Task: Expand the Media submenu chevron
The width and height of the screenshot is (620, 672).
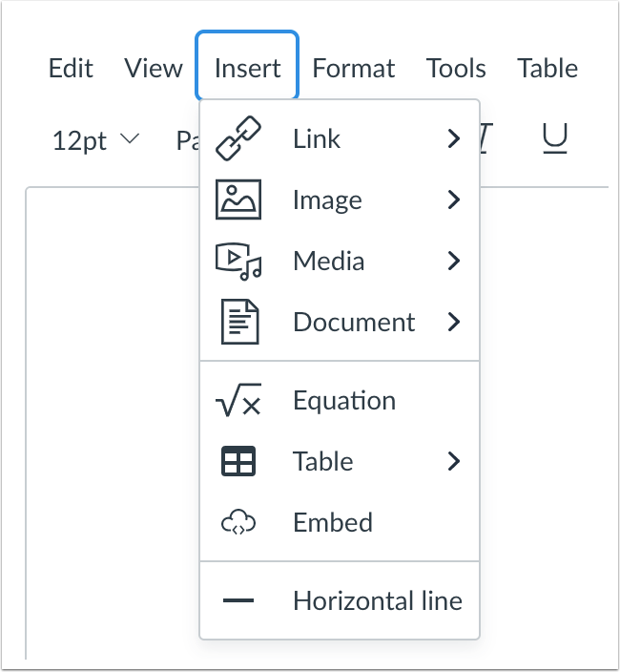Action: (x=453, y=262)
